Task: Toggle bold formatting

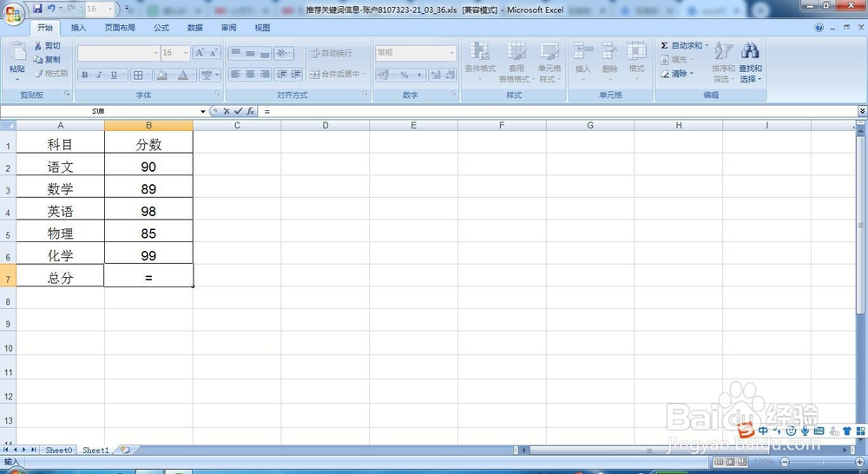Action: point(85,75)
